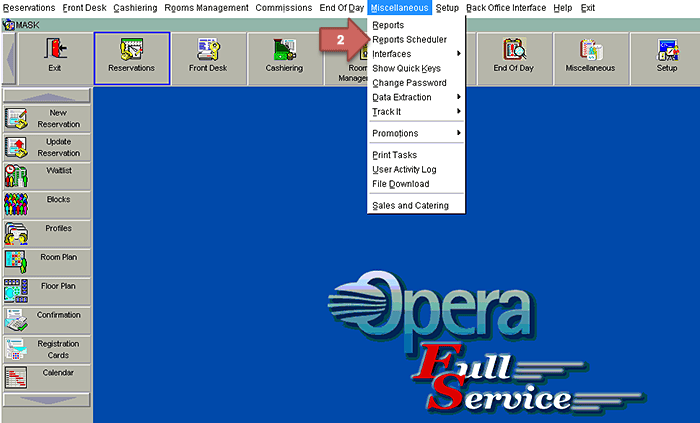Select Reports Scheduler from the menu
This screenshot has height=423, width=700.
(409, 39)
